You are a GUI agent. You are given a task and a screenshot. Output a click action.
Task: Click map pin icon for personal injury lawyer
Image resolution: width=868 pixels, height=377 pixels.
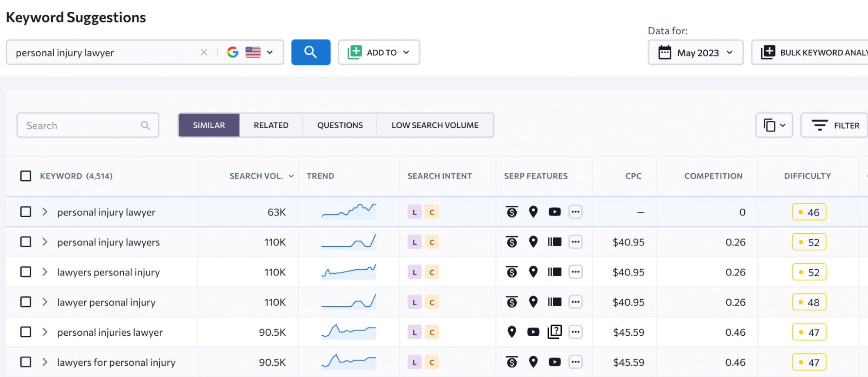(533, 212)
